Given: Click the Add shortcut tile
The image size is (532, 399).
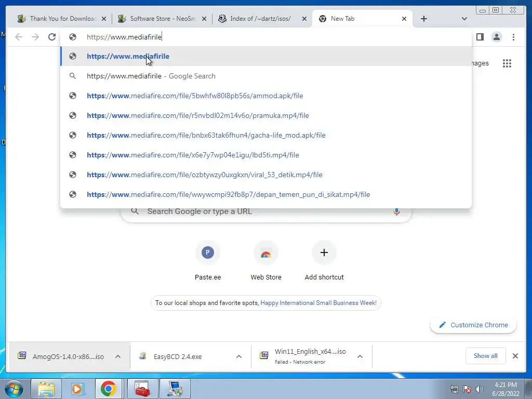Looking at the screenshot, I should (324, 261).
